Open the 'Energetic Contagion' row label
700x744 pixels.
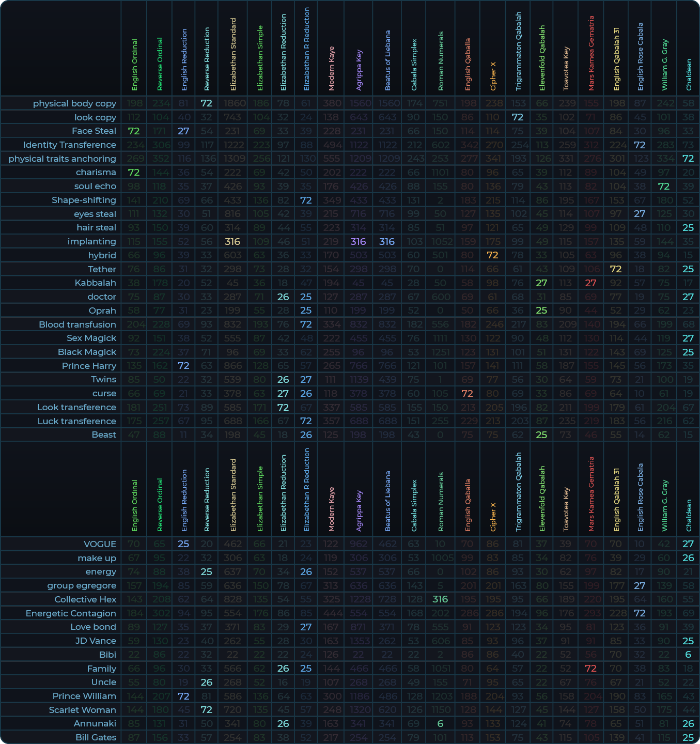click(71, 613)
